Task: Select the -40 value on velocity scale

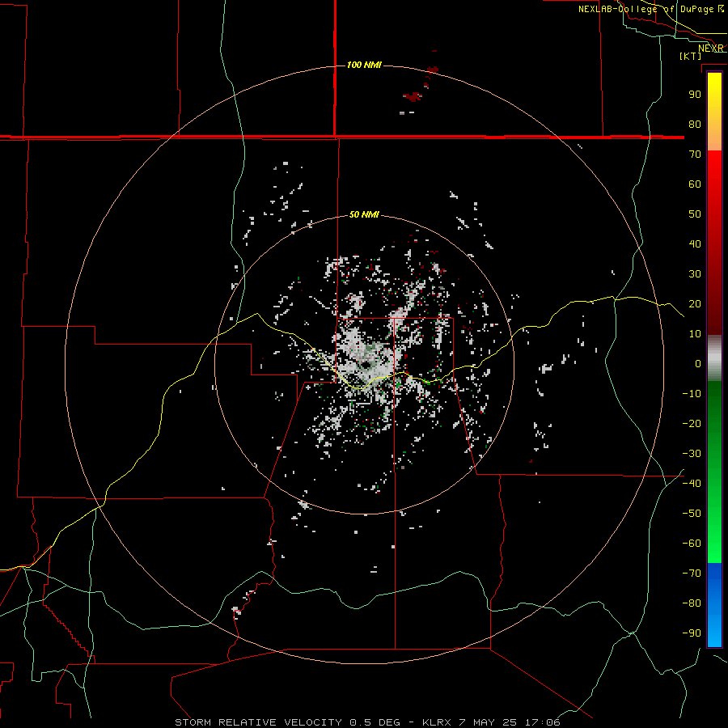Action: pos(692,484)
